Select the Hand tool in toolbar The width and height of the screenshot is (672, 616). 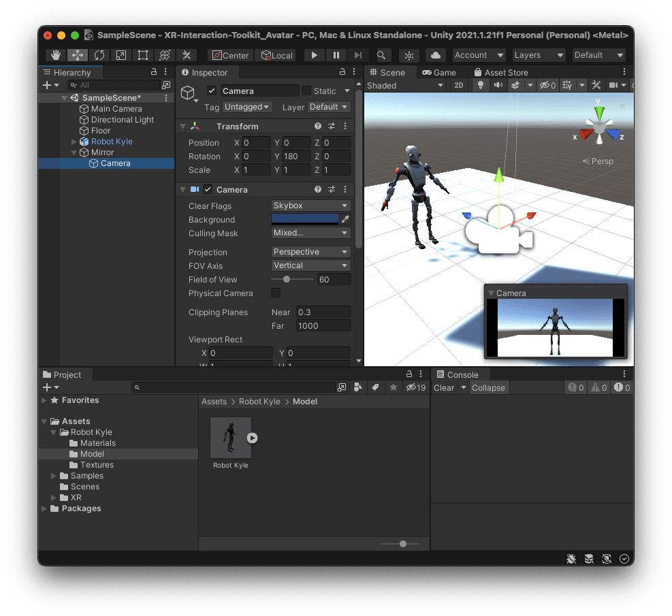(x=56, y=55)
